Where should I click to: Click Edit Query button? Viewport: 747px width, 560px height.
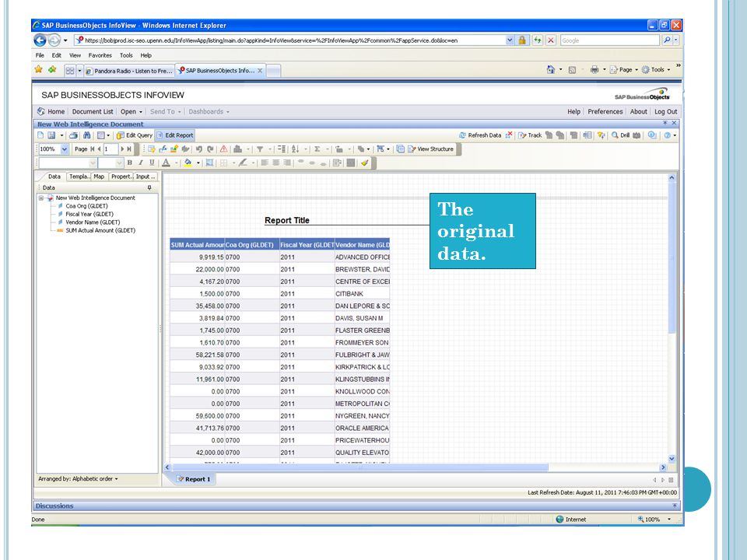[x=135, y=135]
